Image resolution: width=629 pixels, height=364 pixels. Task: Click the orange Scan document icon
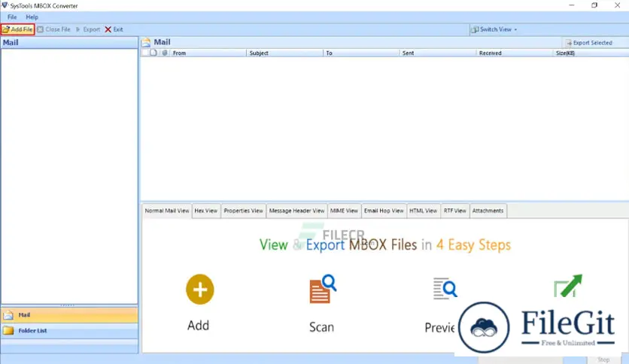point(323,289)
